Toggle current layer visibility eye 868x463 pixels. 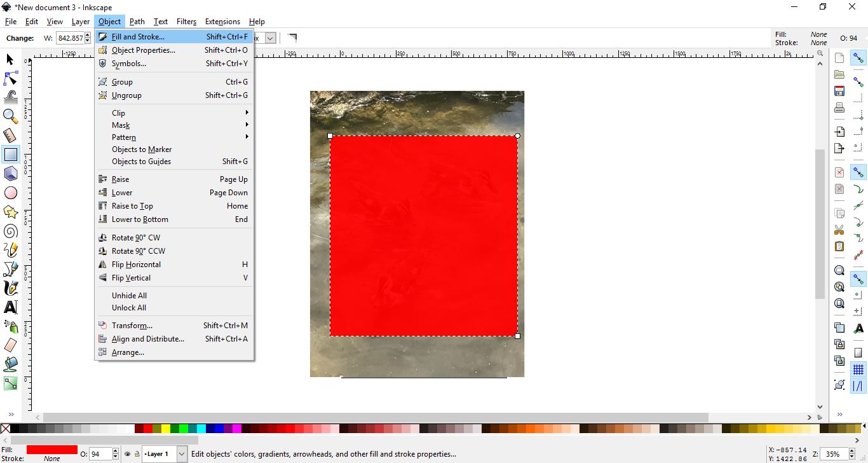pos(126,453)
